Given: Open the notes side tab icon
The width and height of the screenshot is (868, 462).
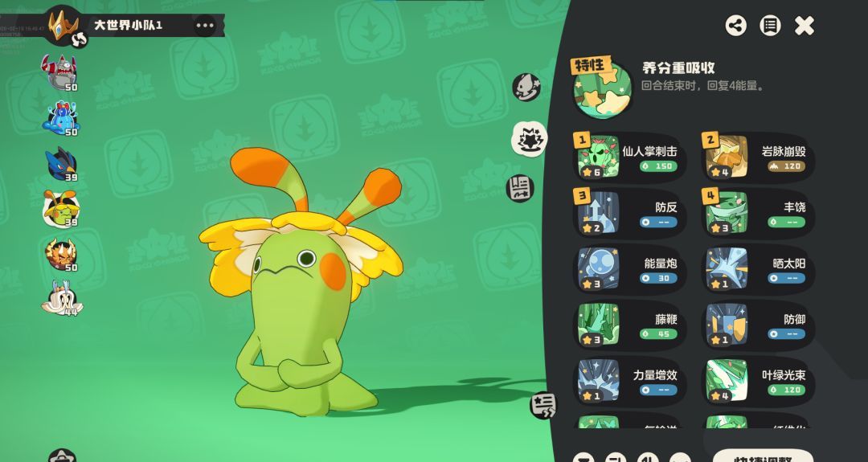Looking at the screenshot, I should pyautogui.click(x=521, y=189).
